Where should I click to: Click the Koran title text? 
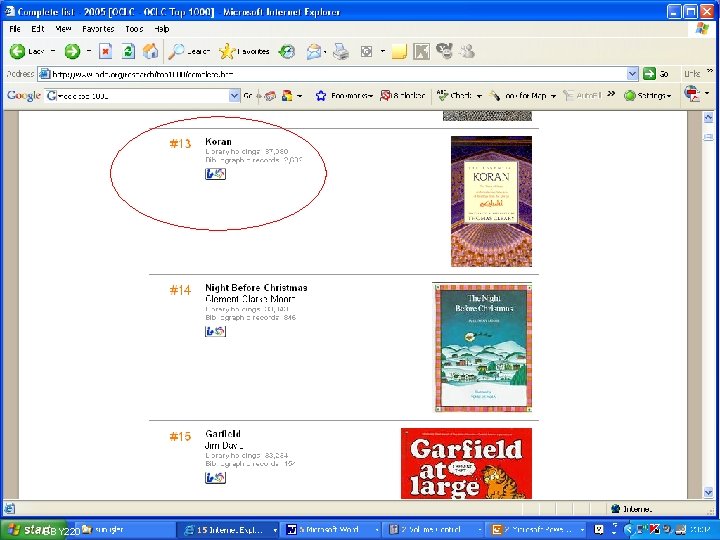[218, 141]
